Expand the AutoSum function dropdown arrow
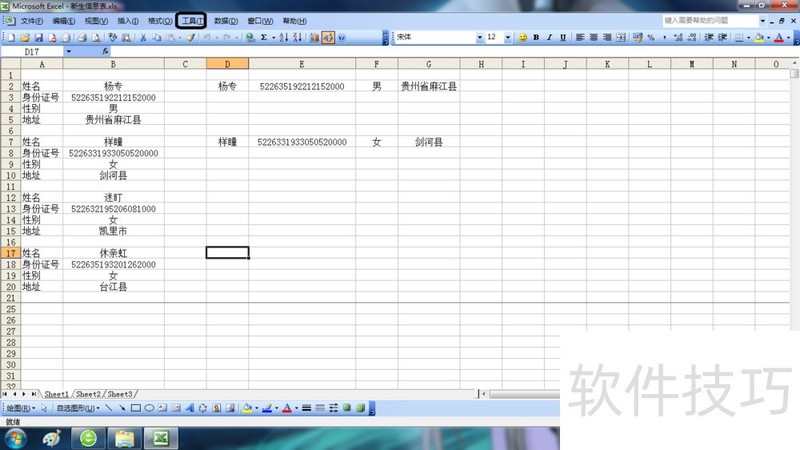The height and width of the screenshot is (450, 800). pos(273,37)
